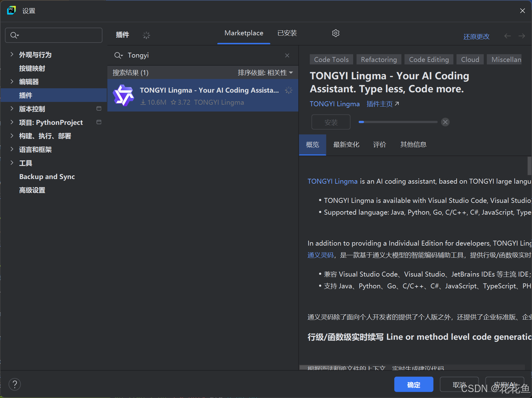Open the help question mark button

pyautogui.click(x=15, y=384)
